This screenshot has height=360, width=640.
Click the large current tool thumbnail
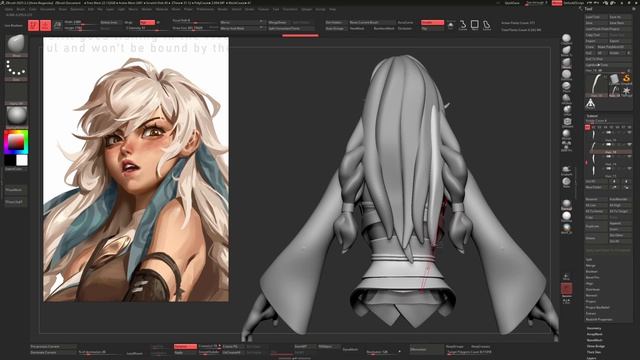coord(596,85)
